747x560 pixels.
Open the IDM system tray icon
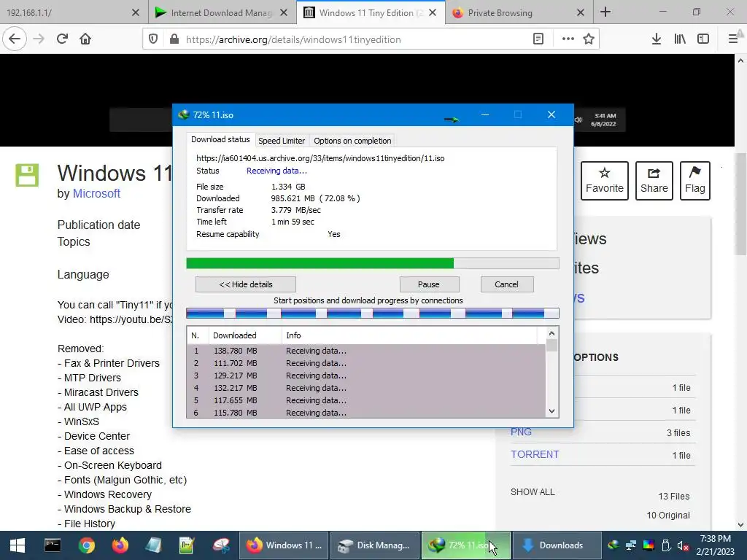614,545
